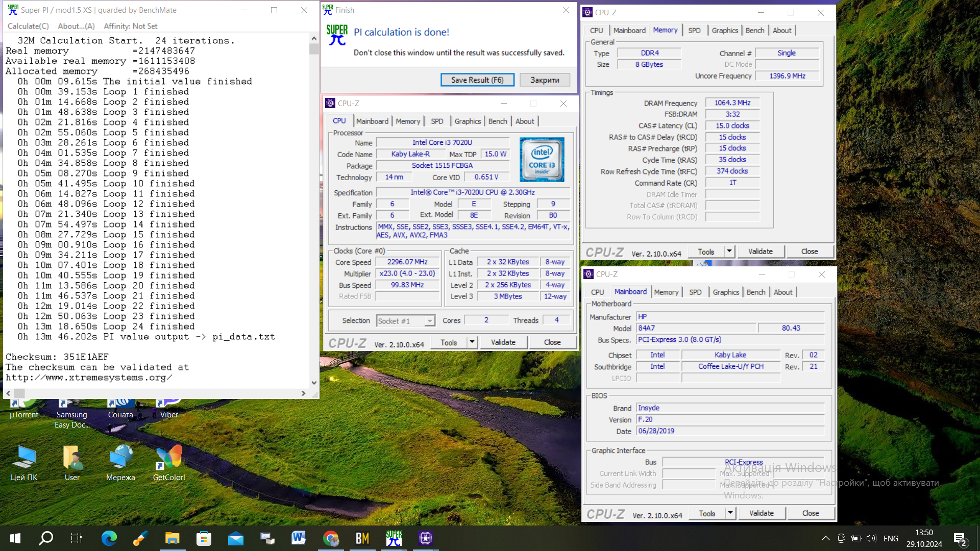Open the Соната desktop shortcut
980x551 pixels.
tap(120, 410)
